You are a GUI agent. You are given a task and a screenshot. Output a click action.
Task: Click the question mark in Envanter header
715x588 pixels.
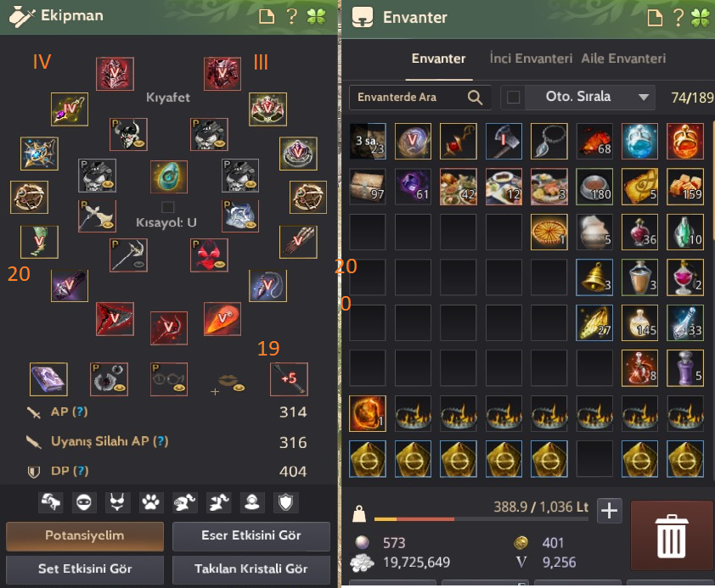point(678,18)
